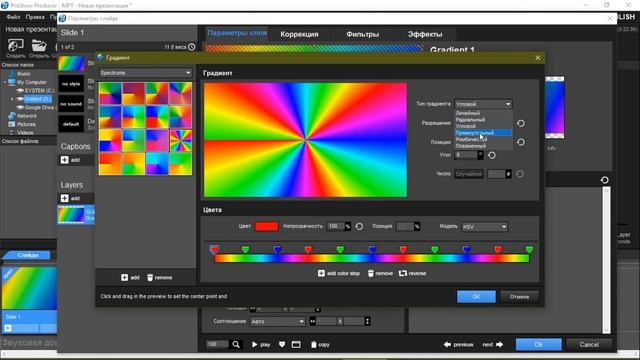Select the 'default' slide style thumbnail
640x360 pixels.
(x=71, y=124)
